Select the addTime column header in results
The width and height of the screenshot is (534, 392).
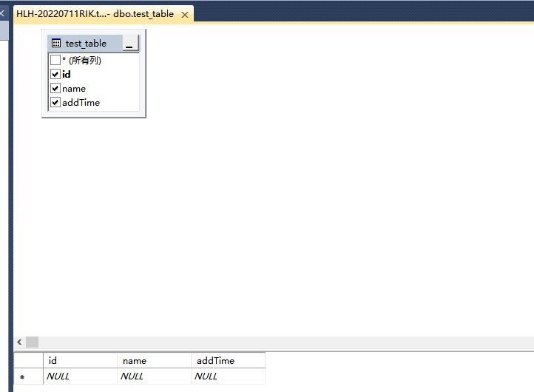tap(228, 360)
